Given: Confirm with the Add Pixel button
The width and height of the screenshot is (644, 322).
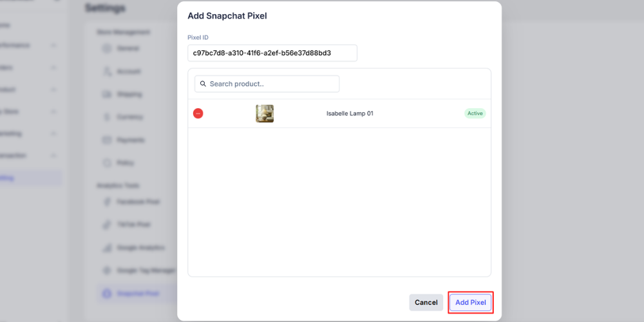Looking at the screenshot, I should pyautogui.click(x=471, y=302).
